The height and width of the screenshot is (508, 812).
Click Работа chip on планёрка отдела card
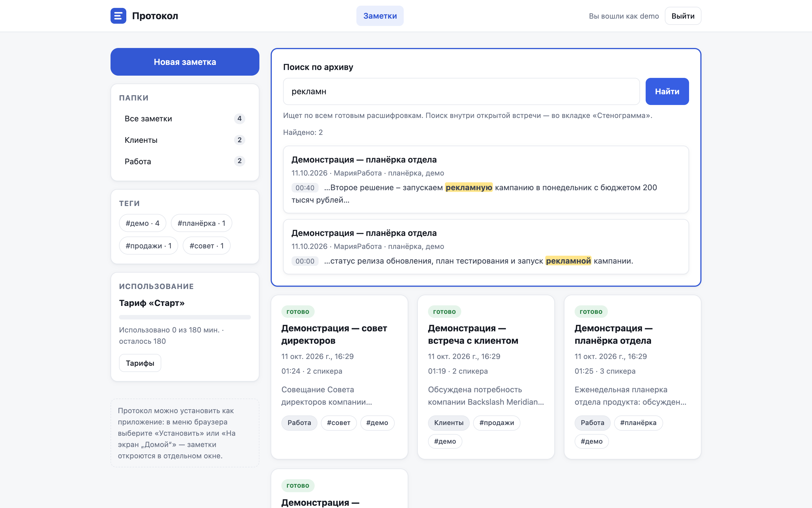[x=593, y=423]
